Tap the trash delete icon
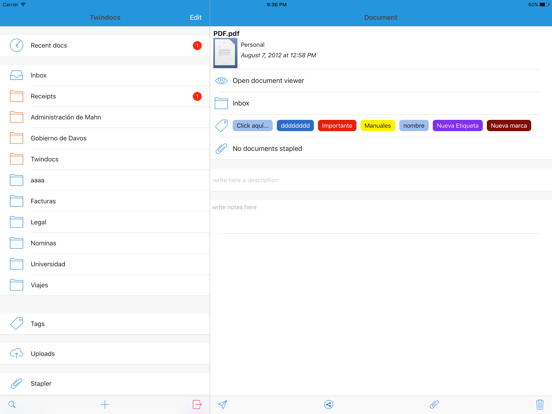Screen dimensions: 552x414 pos(540,404)
